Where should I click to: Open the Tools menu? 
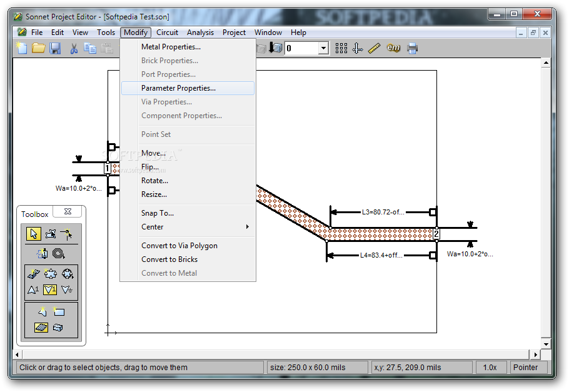106,33
